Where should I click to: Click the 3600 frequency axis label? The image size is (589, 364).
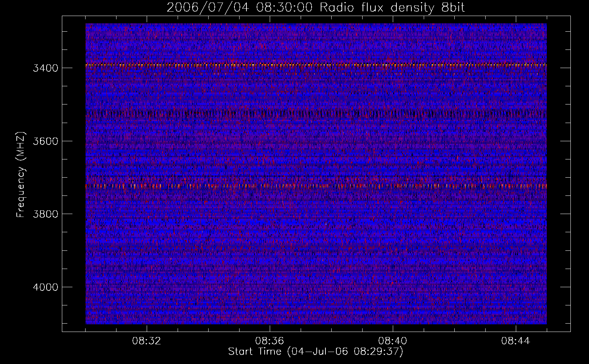[x=46, y=141]
